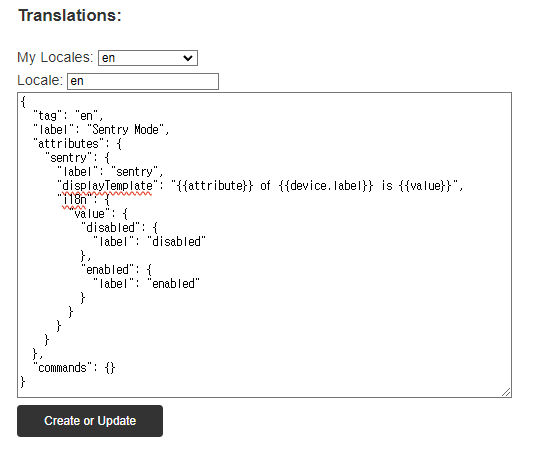Click the Create or Update button

(90, 421)
